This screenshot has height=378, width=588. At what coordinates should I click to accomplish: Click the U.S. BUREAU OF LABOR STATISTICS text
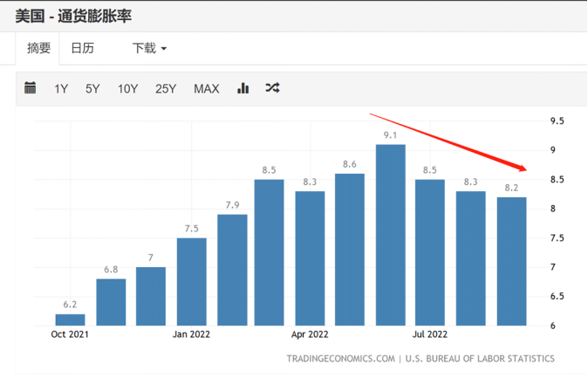coord(480,359)
